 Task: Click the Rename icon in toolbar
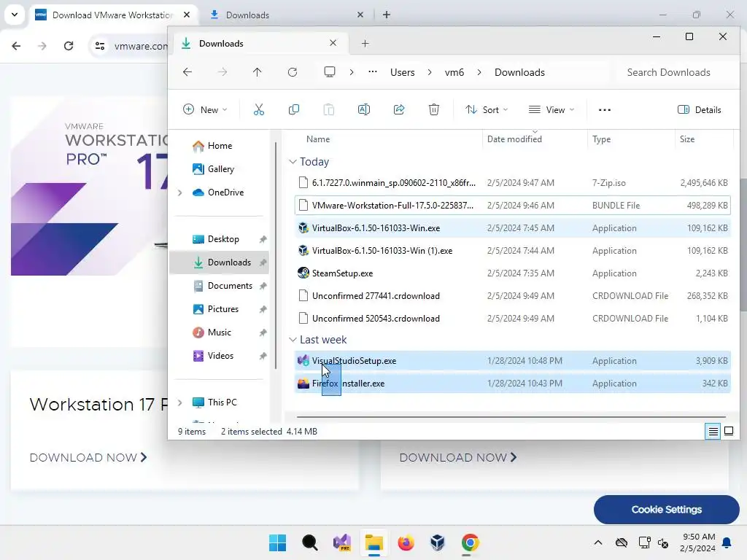tap(364, 110)
